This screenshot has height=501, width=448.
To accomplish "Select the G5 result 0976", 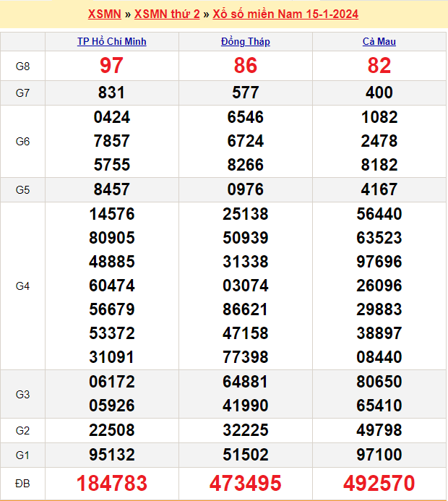I will coord(246,189).
